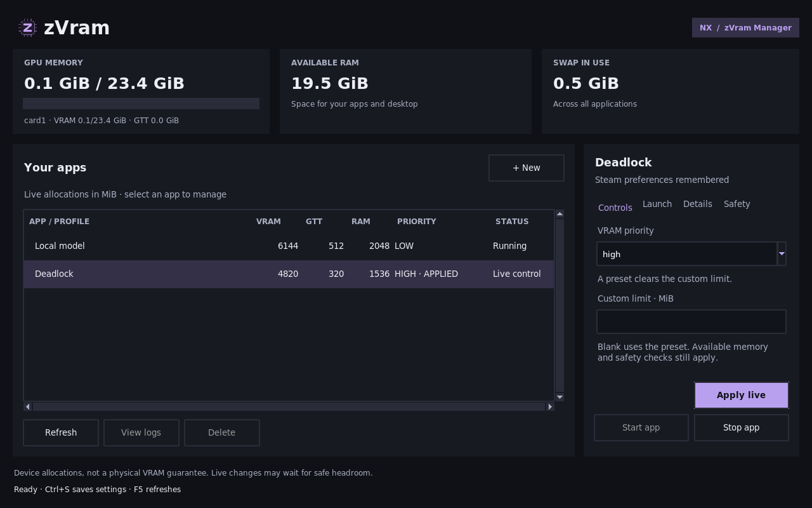Click the zVram chip logo icon
Screen dimensions: 812x508
tap(27, 28)
